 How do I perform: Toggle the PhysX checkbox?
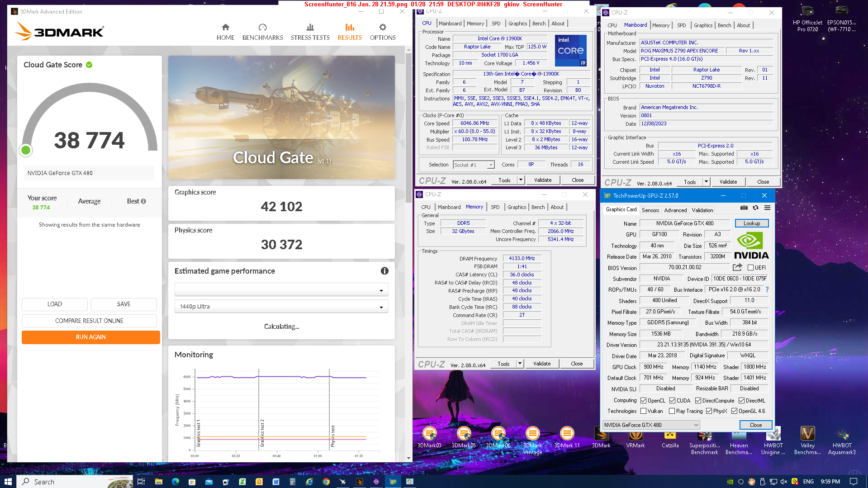click(709, 411)
